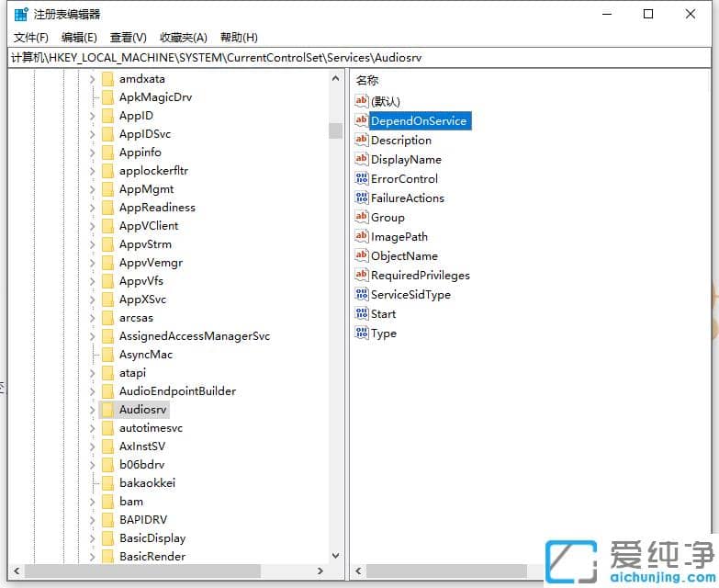Click the binary icon next to Start
This screenshot has width=719, height=588.
[361, 314]
